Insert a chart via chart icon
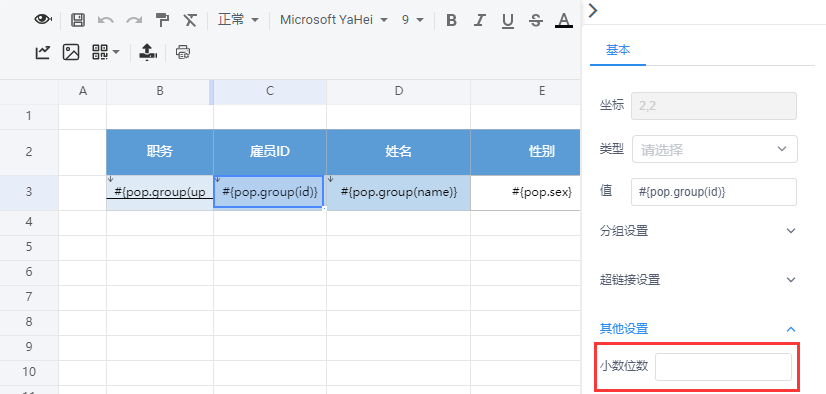This screenshot has width=826, height=394. pyautogui.click(x=43, y=52)
